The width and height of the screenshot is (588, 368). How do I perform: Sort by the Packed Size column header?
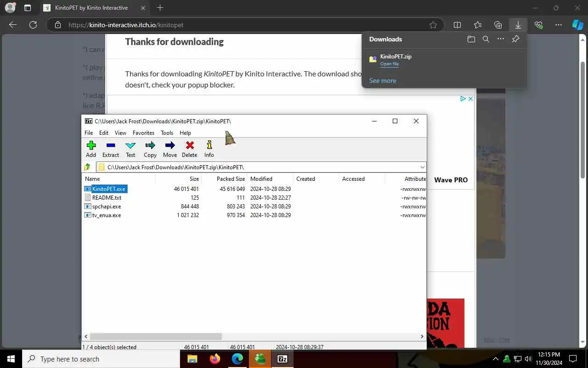pyautogui.click(x=224, y=179)
